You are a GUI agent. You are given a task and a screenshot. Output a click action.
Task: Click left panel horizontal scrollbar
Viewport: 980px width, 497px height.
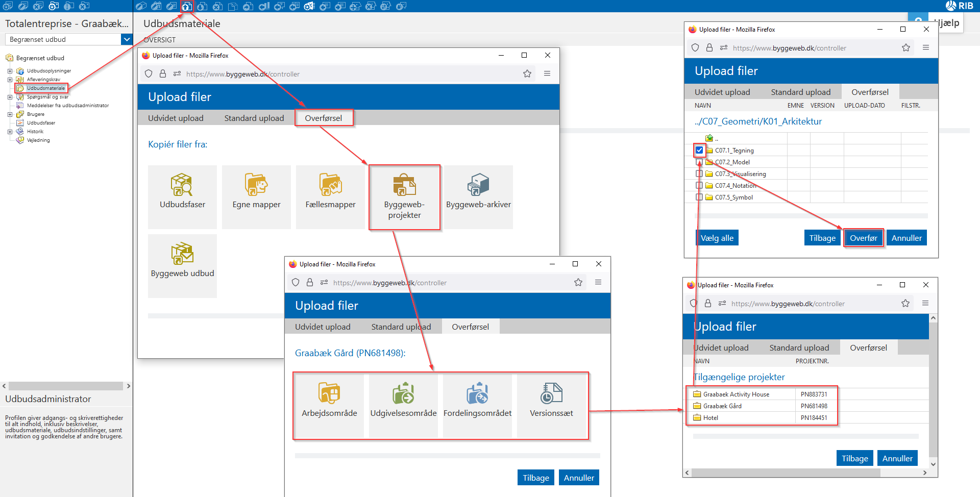[66, 386]
